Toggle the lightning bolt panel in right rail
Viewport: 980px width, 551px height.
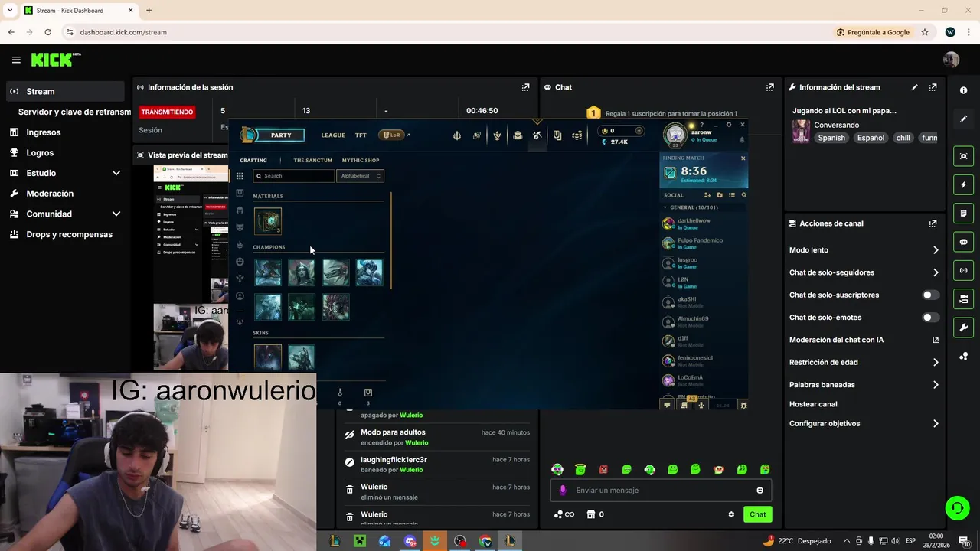[963, 184]
